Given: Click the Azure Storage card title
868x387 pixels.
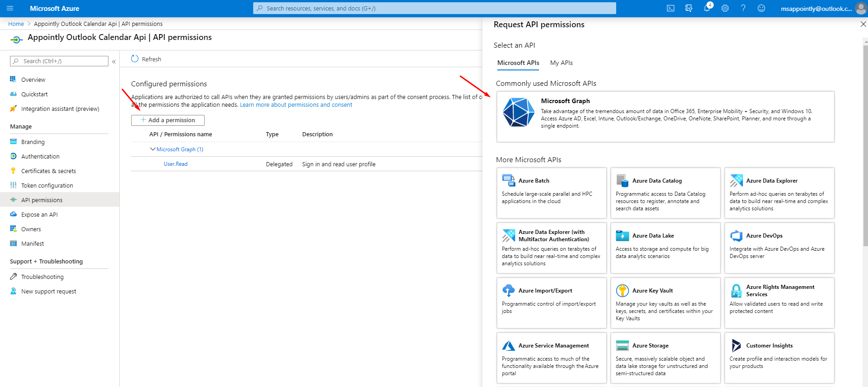Looking at the screenshot, I should tap(651, 345).
